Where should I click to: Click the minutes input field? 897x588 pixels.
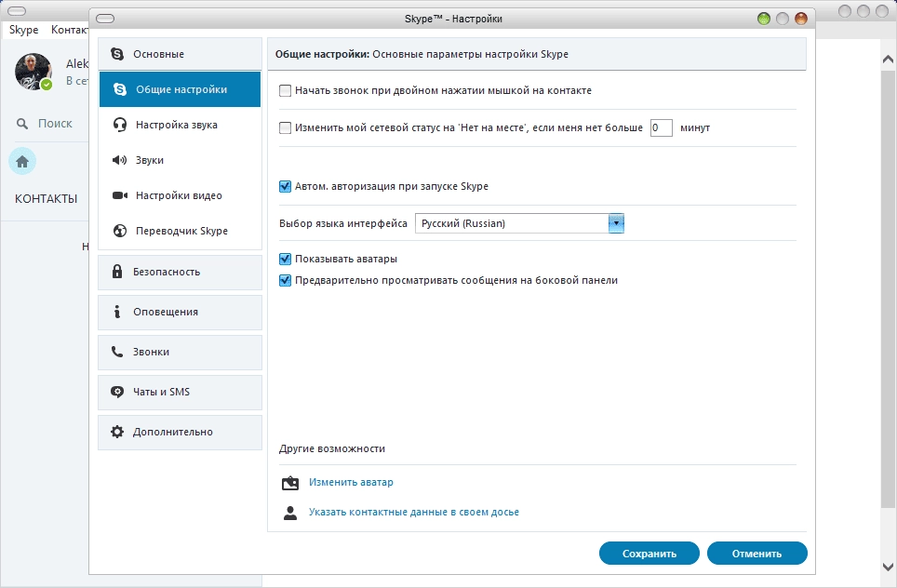pos(661,127)
